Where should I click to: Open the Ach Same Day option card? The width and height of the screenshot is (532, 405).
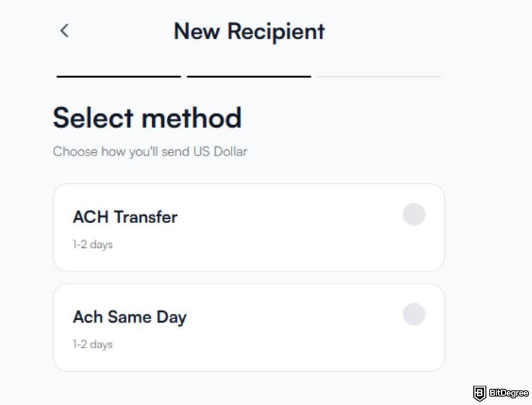click(248, 326)
